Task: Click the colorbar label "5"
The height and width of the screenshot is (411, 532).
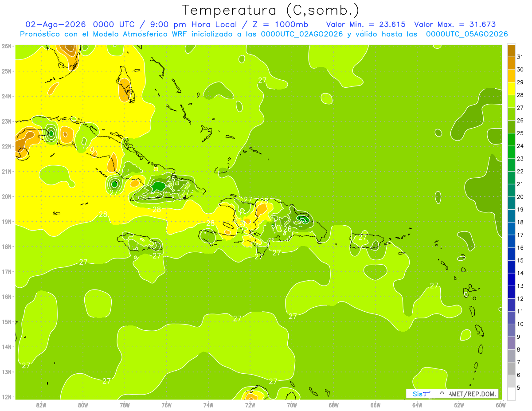Action: click(x=519, y=388)
